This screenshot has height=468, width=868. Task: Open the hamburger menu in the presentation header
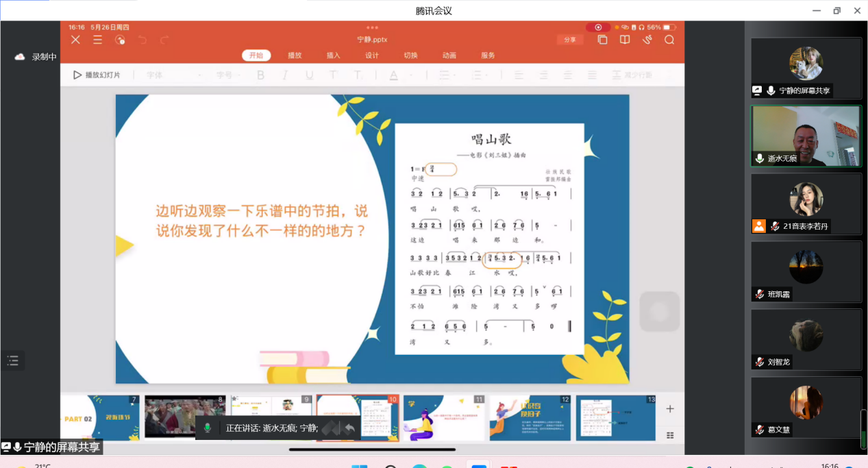click(98, 40)
